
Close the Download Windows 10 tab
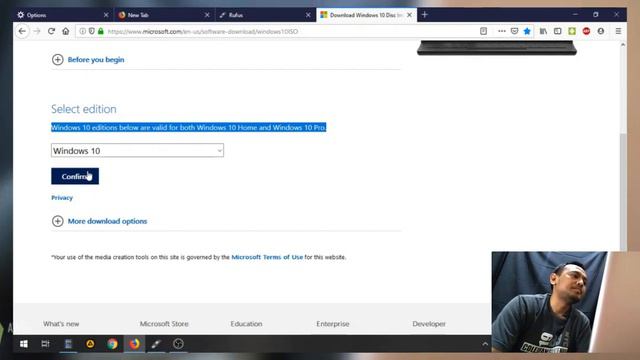point(409,15)
